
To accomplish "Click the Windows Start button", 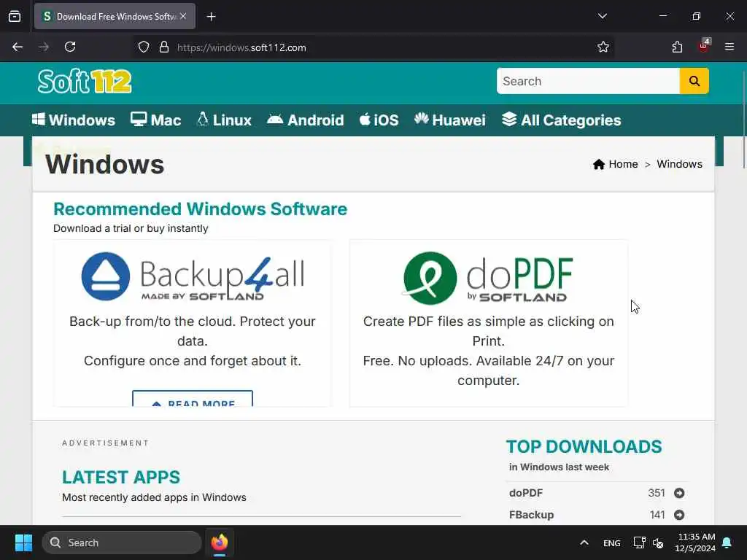I will [23, 542].
